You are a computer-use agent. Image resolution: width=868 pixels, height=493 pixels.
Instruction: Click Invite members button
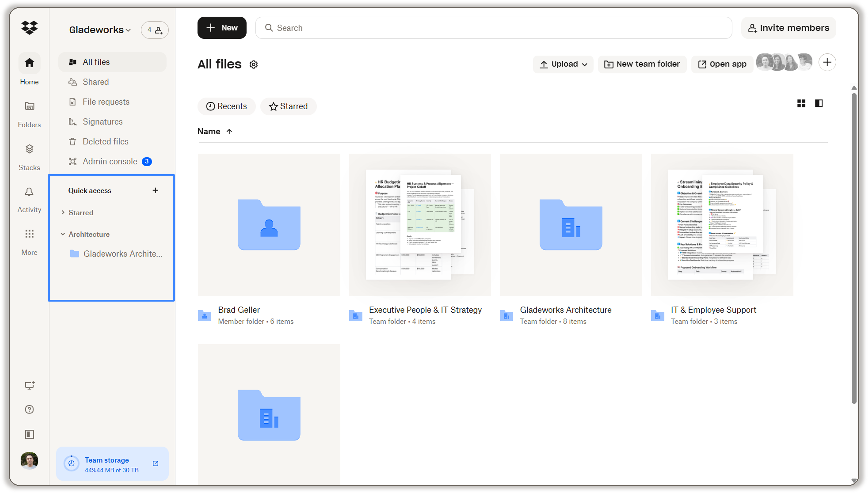coord(788,28)
